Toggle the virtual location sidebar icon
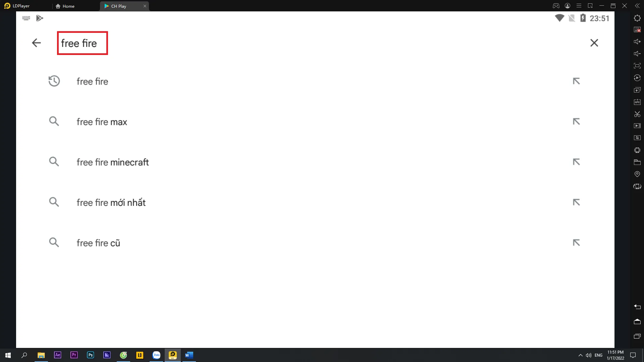The width and height of the screenshot is (644, 362). point(637,174)
